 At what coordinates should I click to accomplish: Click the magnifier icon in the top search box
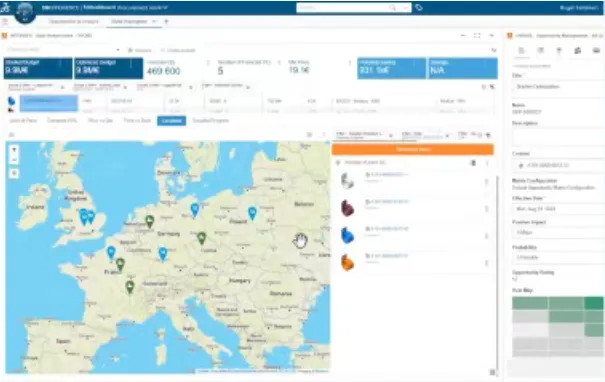(392, 7)
